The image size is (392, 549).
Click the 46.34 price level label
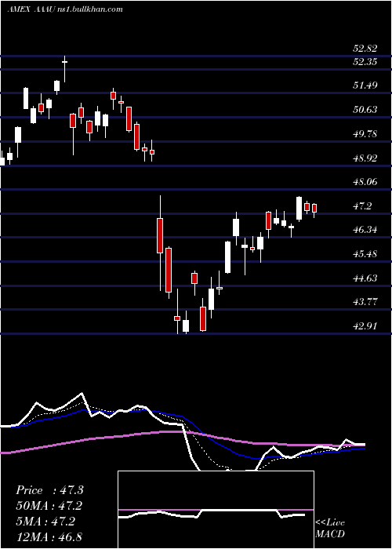tap(365, 230)
